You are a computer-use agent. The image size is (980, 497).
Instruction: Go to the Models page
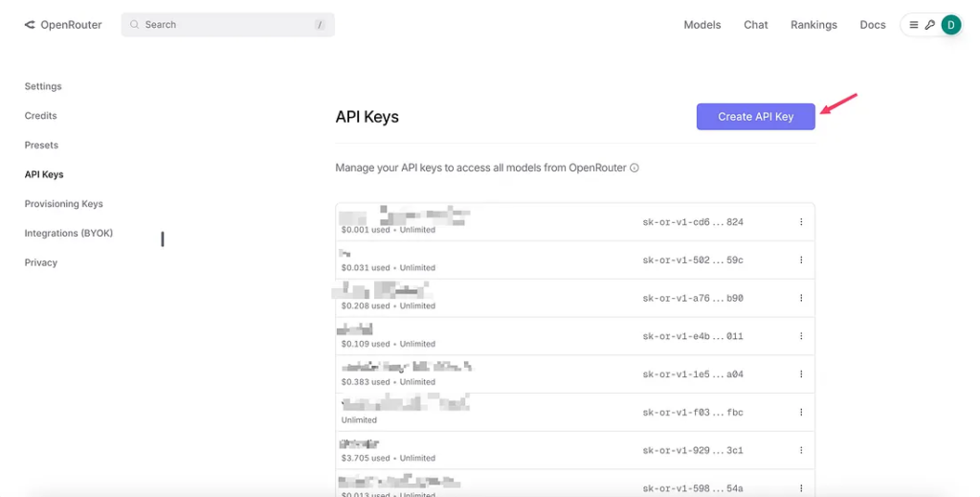(x=702, y=25)
